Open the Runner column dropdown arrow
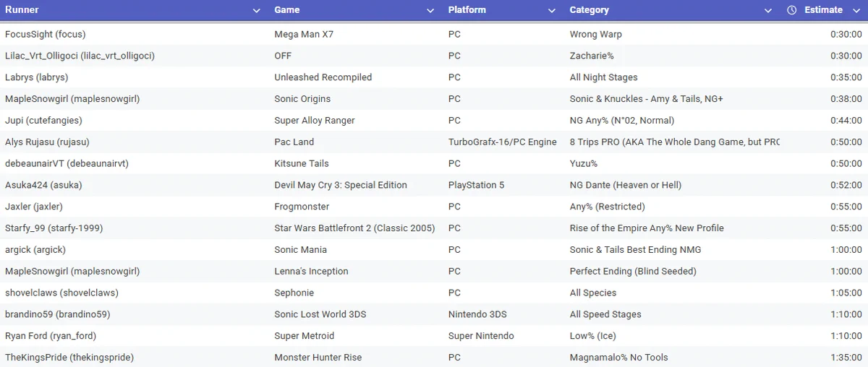Screen dimensions: 868x367 click(x=257, y=10)
